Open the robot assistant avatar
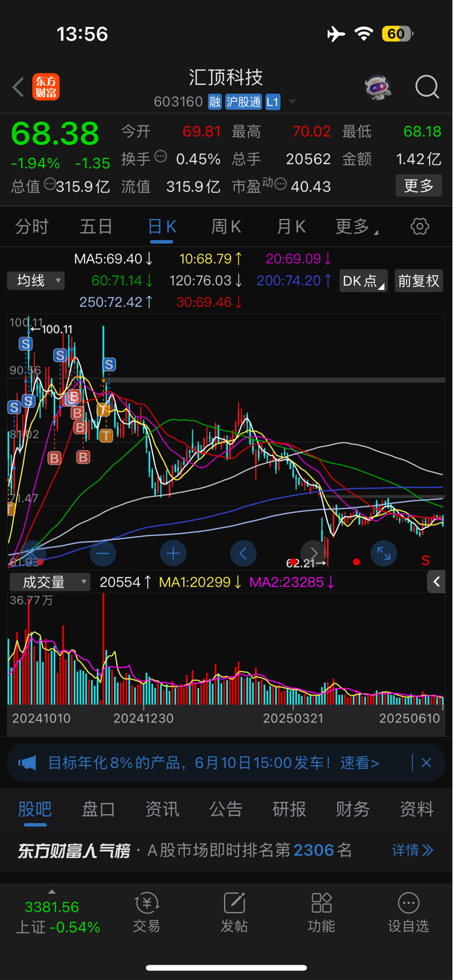This screenshot has width=453, height=980. (378, 87)
